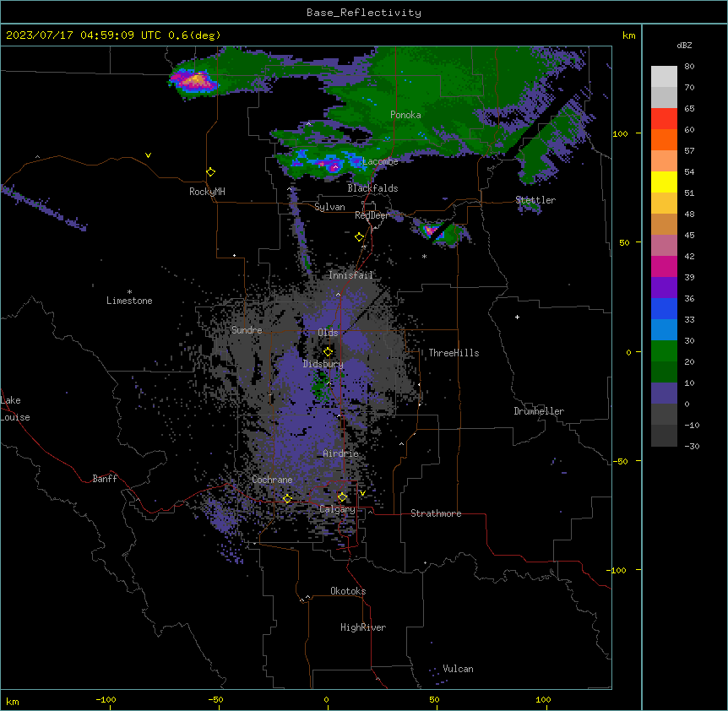Viewport: 728px width, 711px height.
Task: Click the yellow diamond marker below Cochrane
Action: [287, 498]
